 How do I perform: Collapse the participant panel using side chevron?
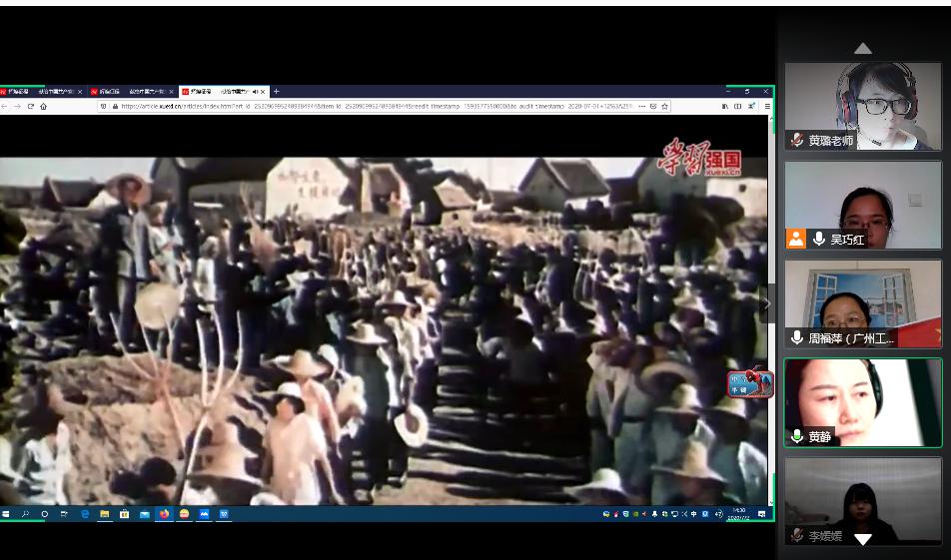click(x=767, y=303)
